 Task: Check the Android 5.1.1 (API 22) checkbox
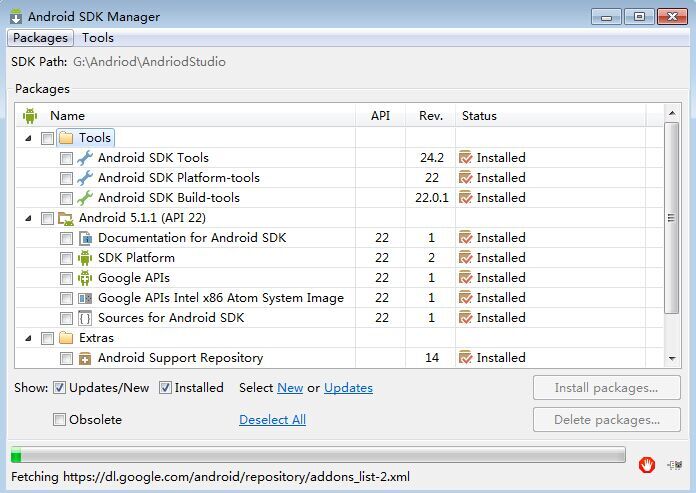[47, 218]
